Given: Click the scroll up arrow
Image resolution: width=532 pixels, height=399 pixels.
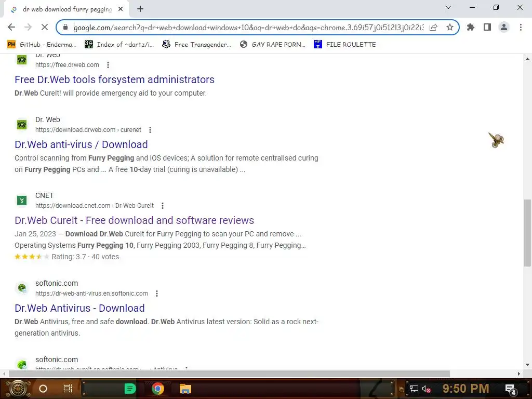Looking at the screenshot, I should (x=527, y=59).
